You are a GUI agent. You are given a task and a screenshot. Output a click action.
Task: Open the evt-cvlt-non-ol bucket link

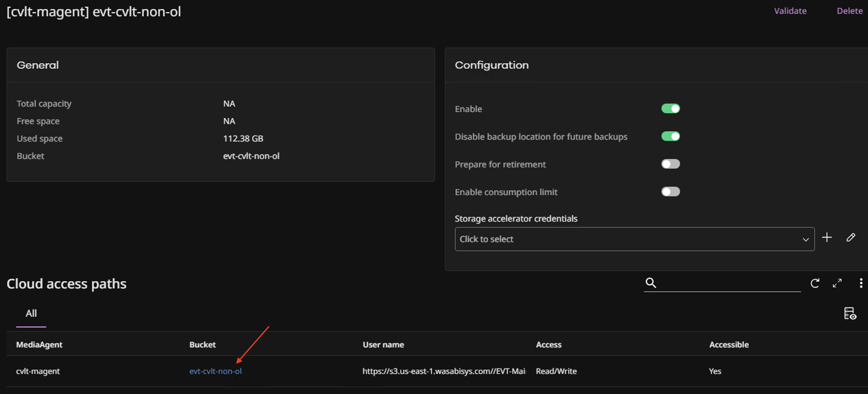[215, 371]
